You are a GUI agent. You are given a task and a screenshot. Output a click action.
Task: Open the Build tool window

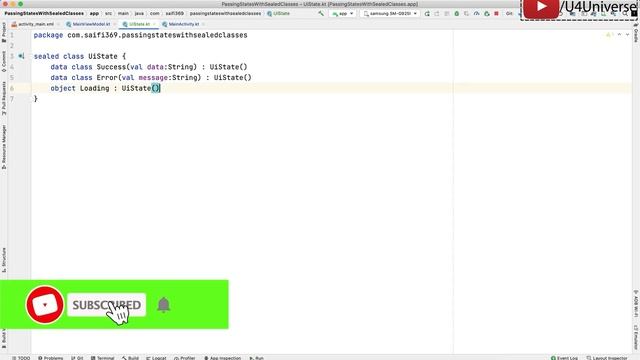point(131,358)
